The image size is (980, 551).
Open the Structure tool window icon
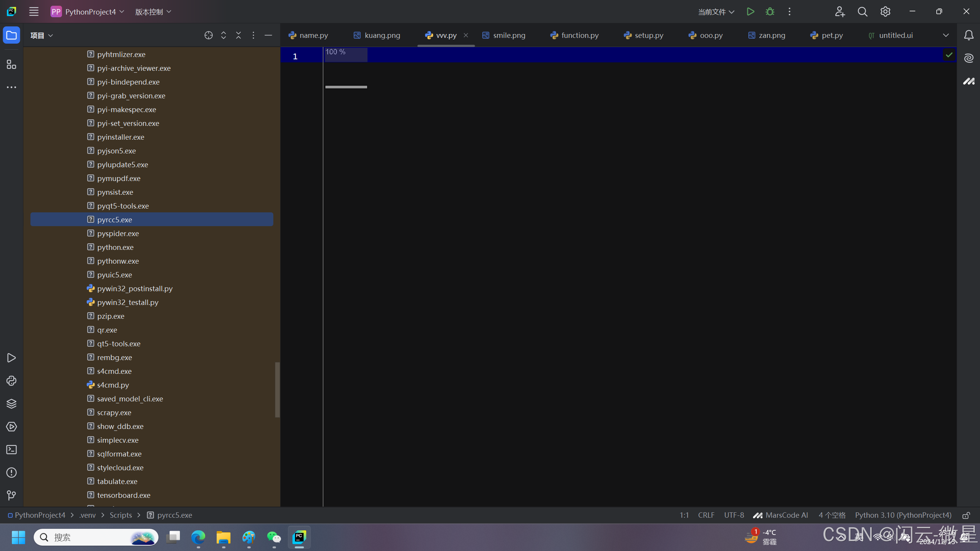(x=11, y=64)
